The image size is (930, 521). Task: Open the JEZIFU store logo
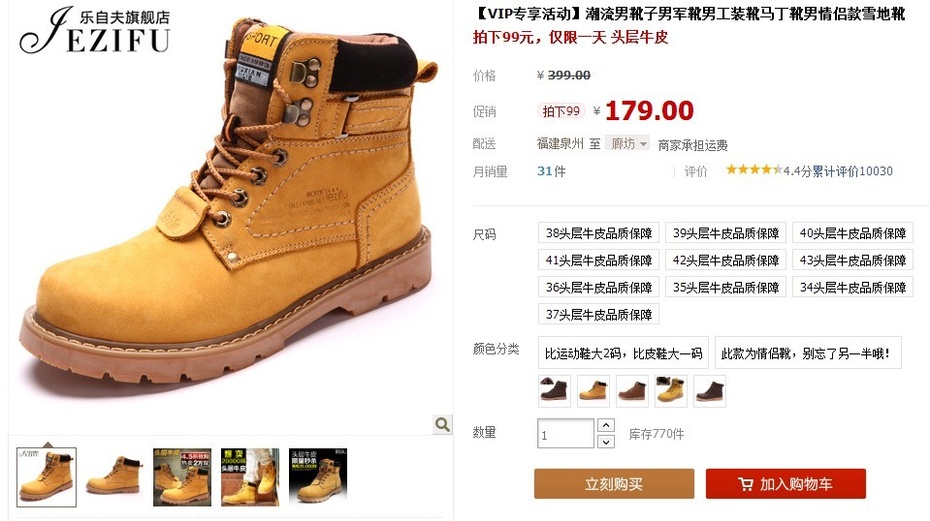pos(95,31)
